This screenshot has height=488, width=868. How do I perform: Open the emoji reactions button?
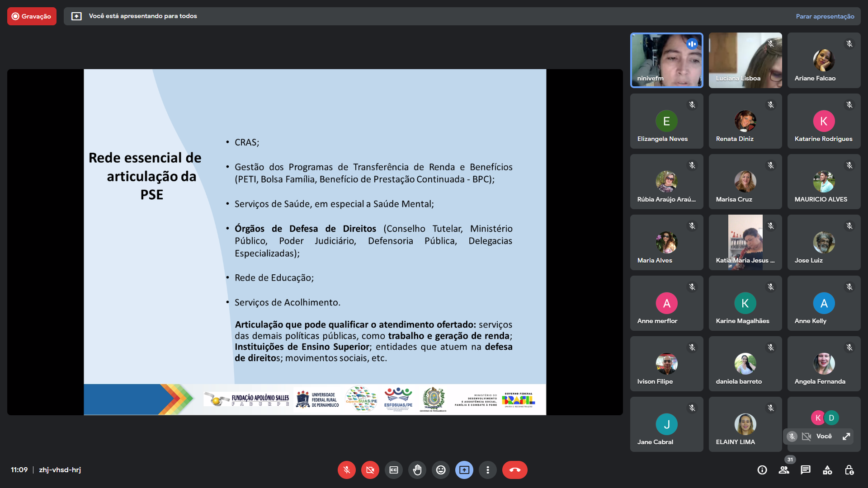[440, 470]
